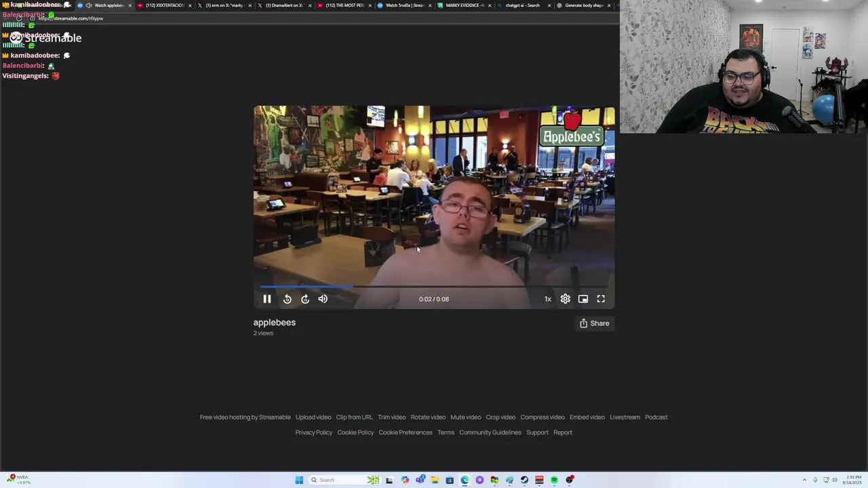
Task: Open the Clip from URL link
Action: (355, 418)
